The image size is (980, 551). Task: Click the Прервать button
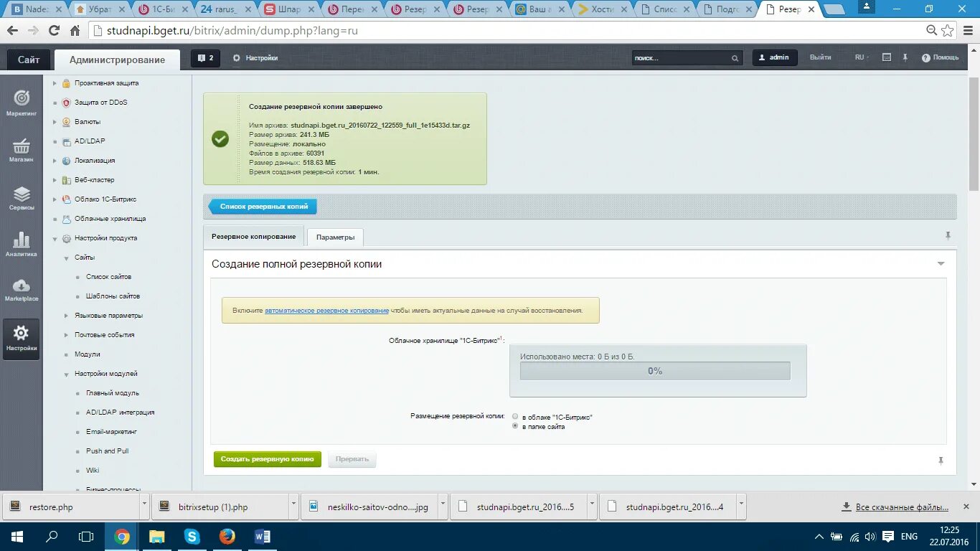[x=352, y=459]
